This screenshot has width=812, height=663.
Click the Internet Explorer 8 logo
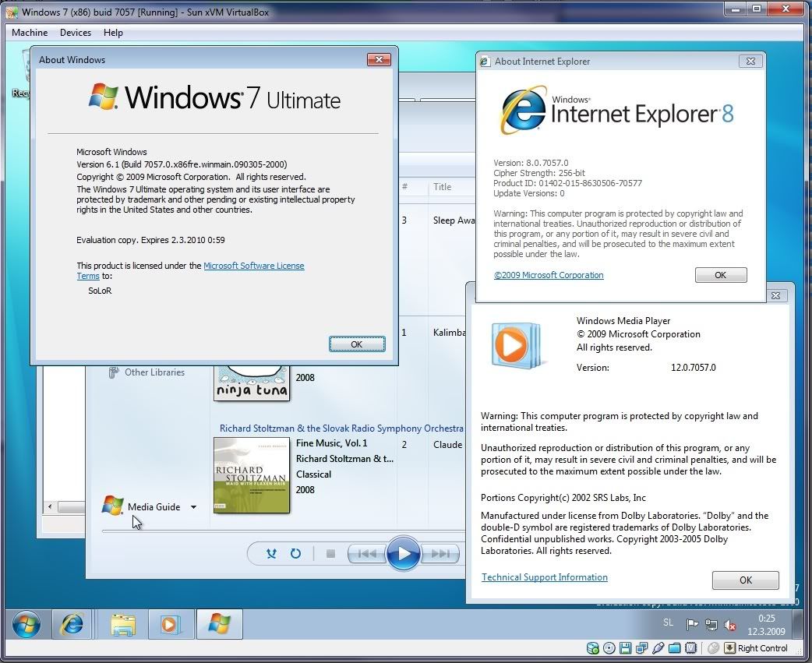(x=523, y=111)
